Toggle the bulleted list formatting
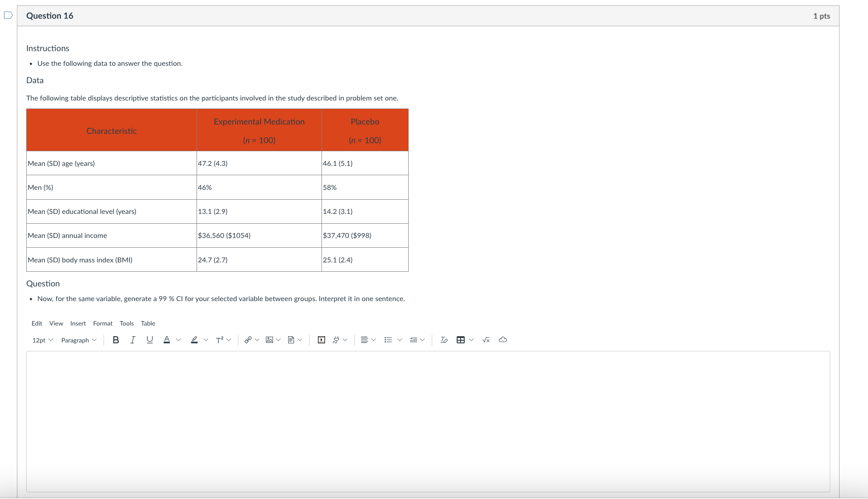The height and width of the screenshot is (499, 868). coord(388,340)
